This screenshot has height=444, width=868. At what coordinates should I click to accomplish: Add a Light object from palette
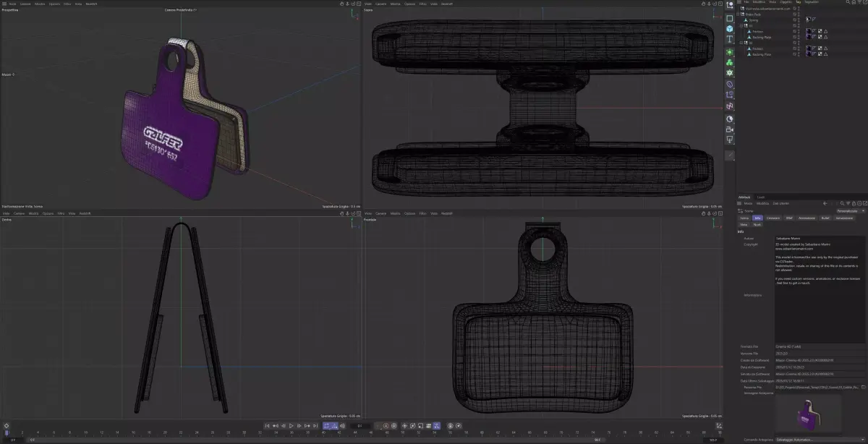(x=729, y=138)
